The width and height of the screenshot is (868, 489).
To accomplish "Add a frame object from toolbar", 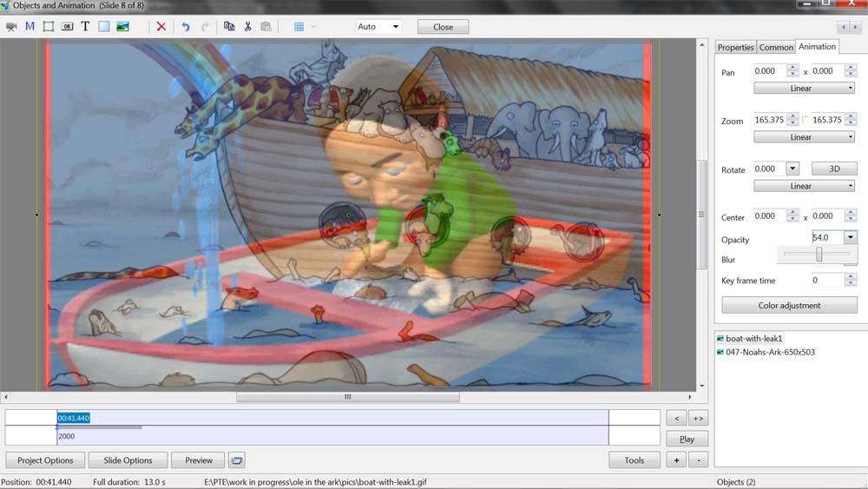I will 49,27.
